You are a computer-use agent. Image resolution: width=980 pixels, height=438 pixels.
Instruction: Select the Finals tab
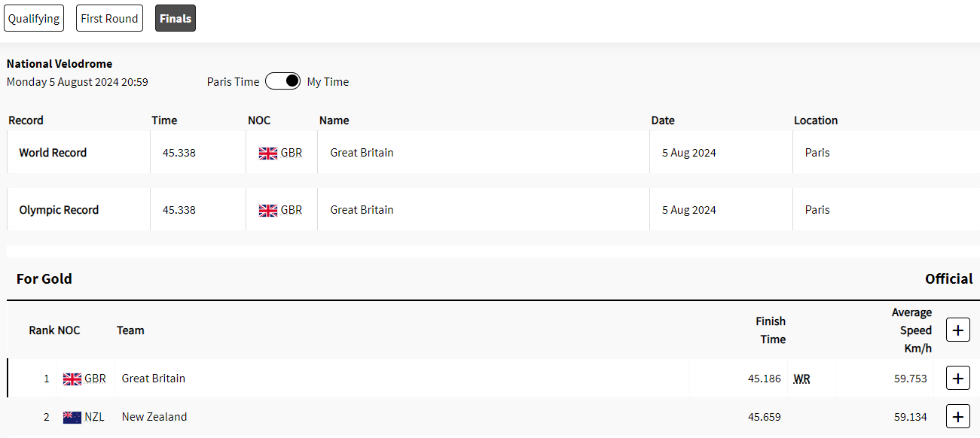[x=176, y=18]
